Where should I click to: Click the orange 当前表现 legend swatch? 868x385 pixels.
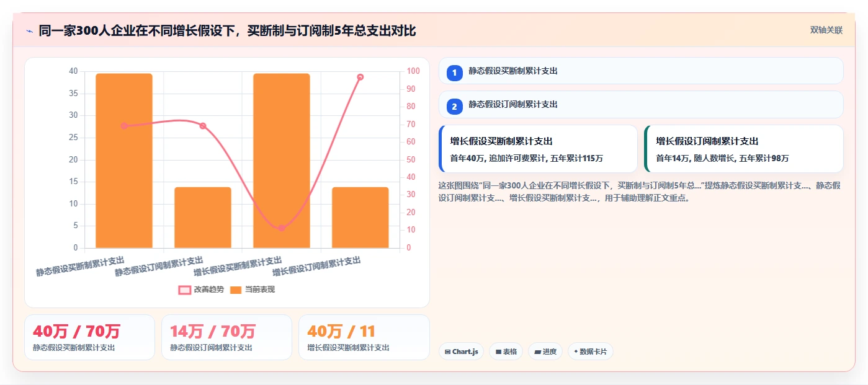pos(236,290)
